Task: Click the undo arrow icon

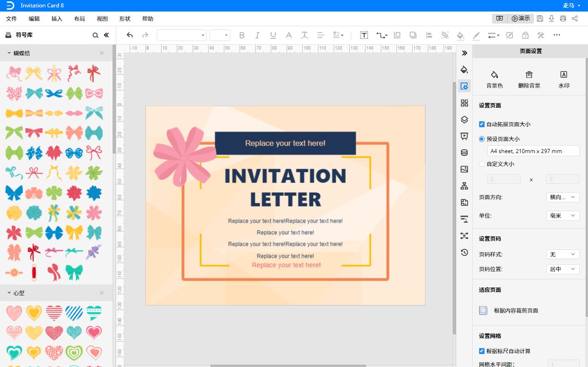Action: (130, 35)
